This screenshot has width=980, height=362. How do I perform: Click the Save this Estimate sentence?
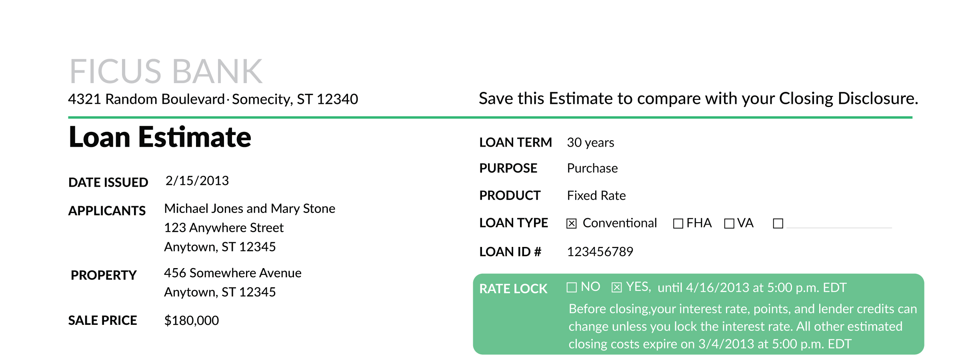pyautogui.click(x=698, y=99)
